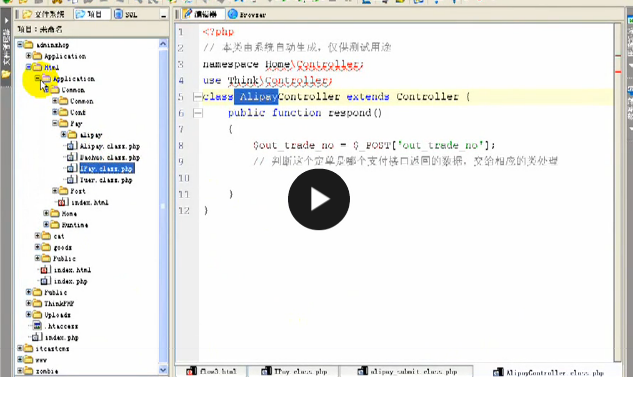Collapse the Pay folder node
Screen dimensions: 633x400
(55, 123)
